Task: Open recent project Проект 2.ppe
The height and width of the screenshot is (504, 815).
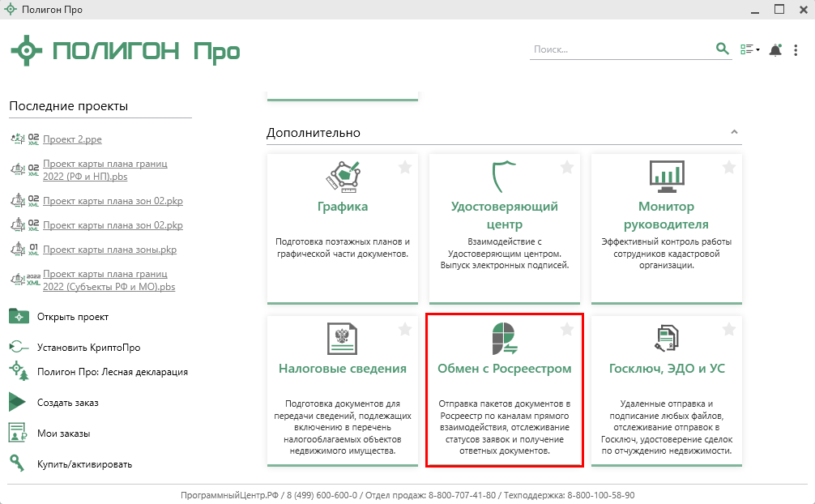Action: [x=72, y=139]
